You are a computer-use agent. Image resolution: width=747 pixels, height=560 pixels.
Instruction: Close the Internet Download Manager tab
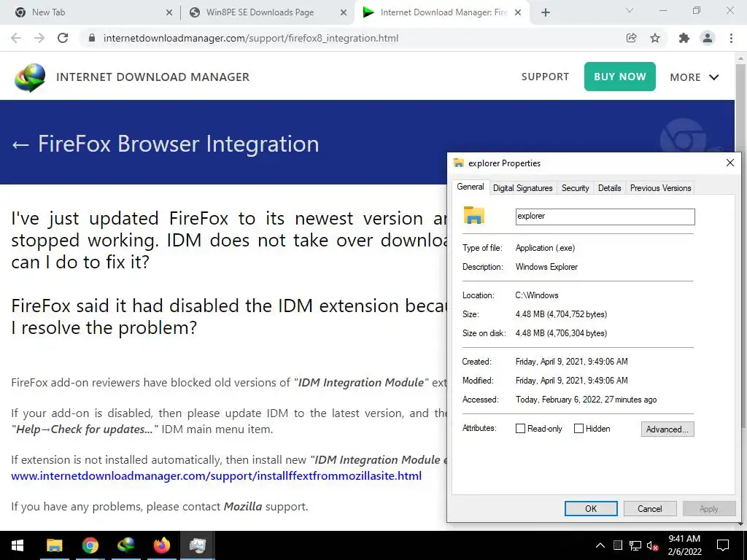coord(519,12)
